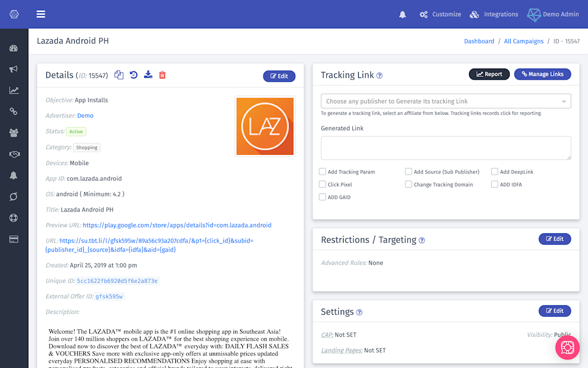Open the Demo advertiser link
The width and height of the screenshot is (588, 368).
pyautogui.click(x=85, y=116)
